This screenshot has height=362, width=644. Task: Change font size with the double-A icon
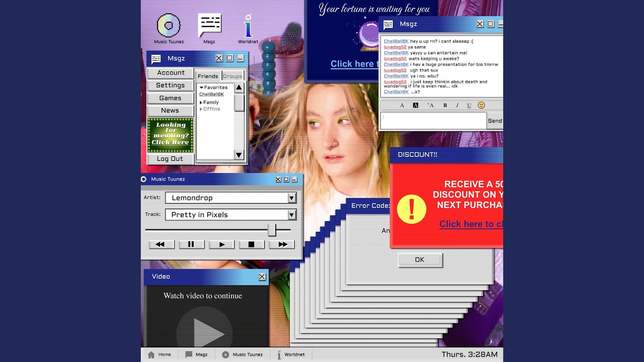pos(430,105)
